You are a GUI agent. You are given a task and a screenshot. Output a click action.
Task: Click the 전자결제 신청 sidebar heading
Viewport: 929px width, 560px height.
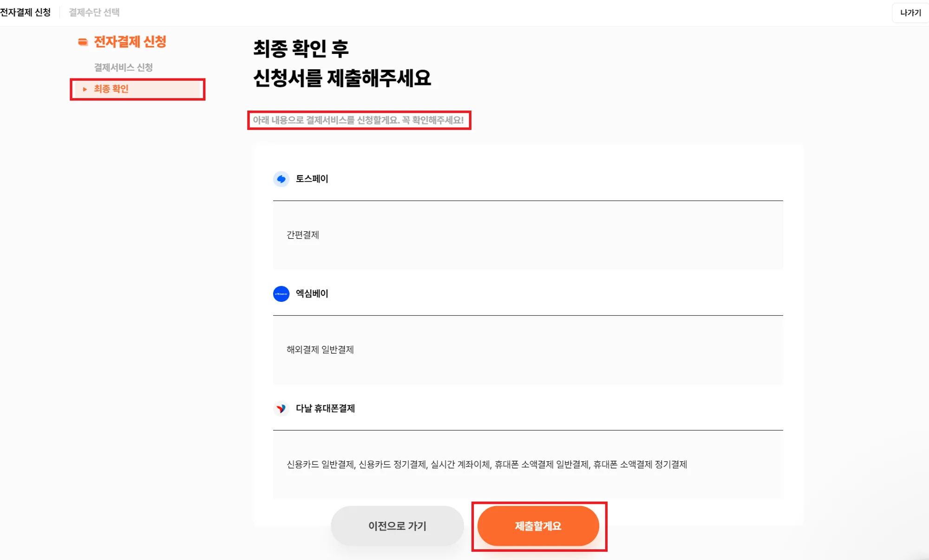pyautogui.click(x=130, y=42)
